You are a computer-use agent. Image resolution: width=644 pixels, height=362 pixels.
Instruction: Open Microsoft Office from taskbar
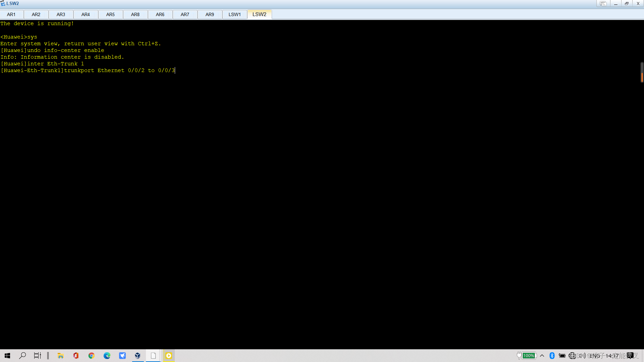tap(76, 356)
